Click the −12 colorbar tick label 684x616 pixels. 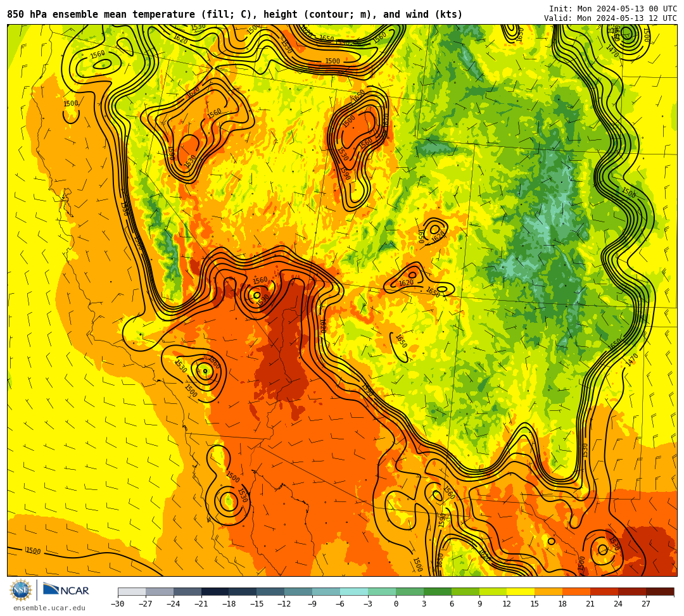point(284,604)
